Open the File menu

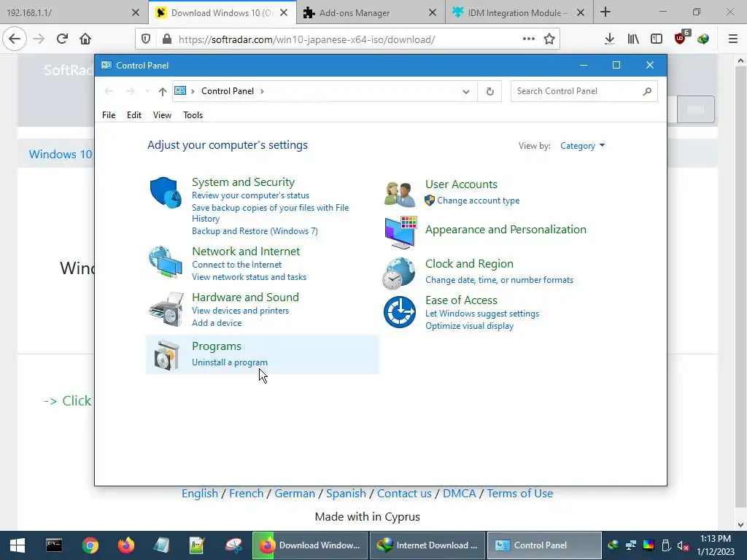(109, 115)
